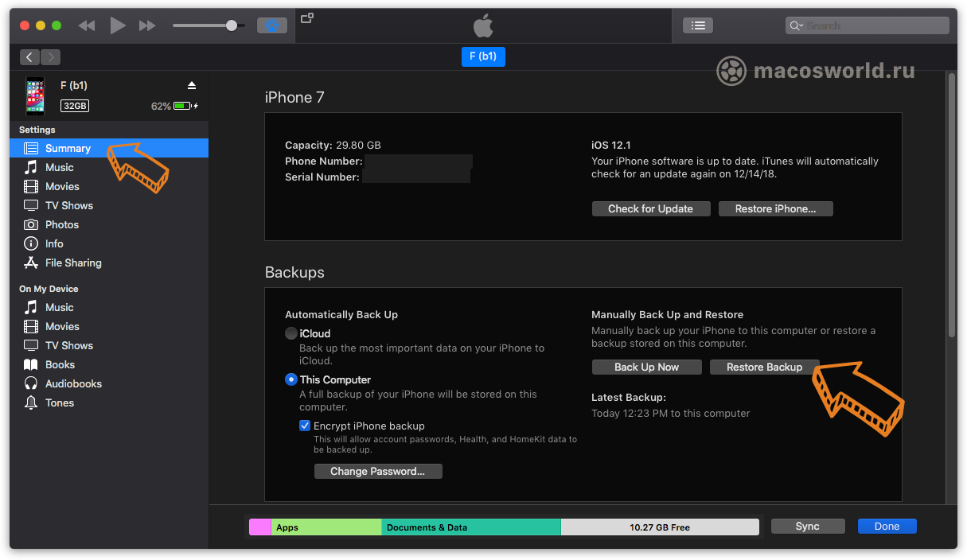This screenshot has width=967, height=560.
Task: Click the pink storage bar segment
Action: [260, 527]
